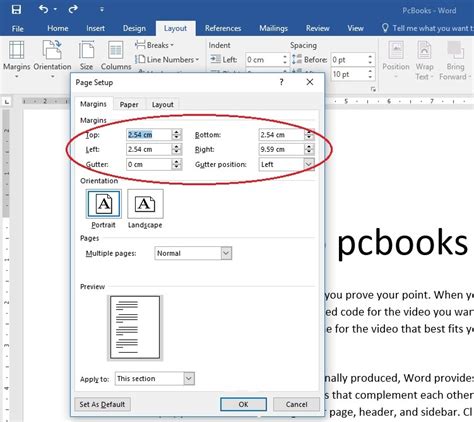Image resolution: width=474 pixels, height=422 pixels.
Task: Expand the Multiple pages dropdown
Action: 226,253
